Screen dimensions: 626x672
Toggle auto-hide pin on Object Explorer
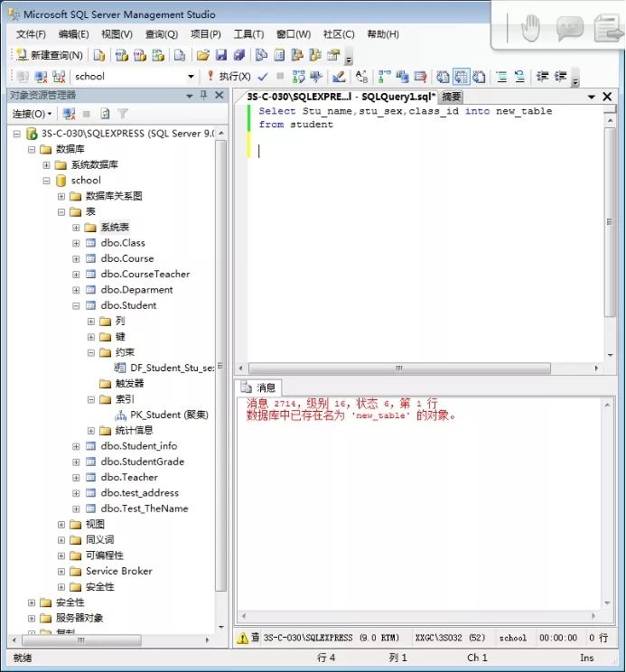[204, 95]
